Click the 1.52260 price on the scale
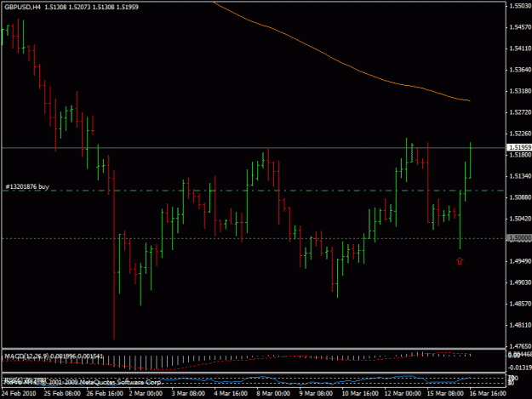This screenshot has height=399, width=532. [x=520, y=134]
